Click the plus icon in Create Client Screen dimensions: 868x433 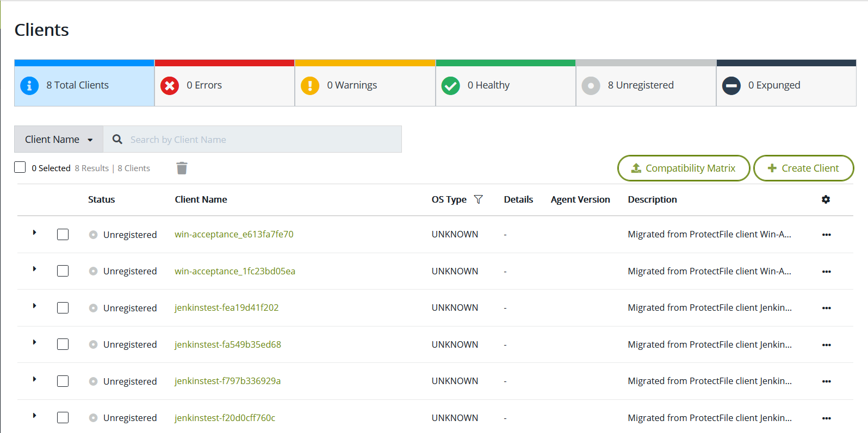[x=772, y=168]
